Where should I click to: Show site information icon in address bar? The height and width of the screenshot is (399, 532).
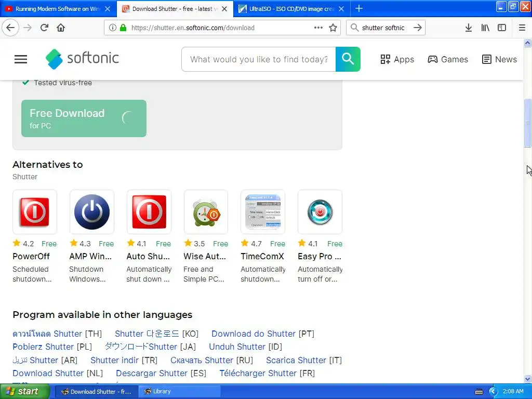click(113, 28)
